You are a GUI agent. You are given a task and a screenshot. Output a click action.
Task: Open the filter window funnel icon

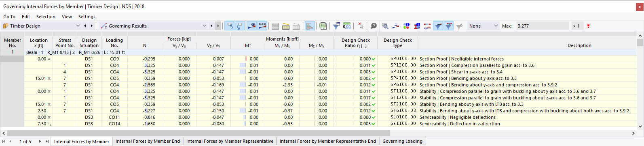click(336, 26)
